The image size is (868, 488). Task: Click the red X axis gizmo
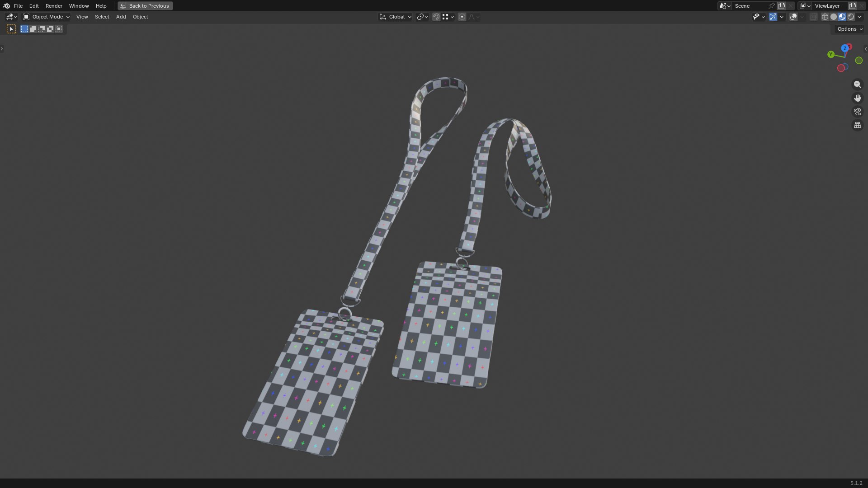(x=849, y=47)
